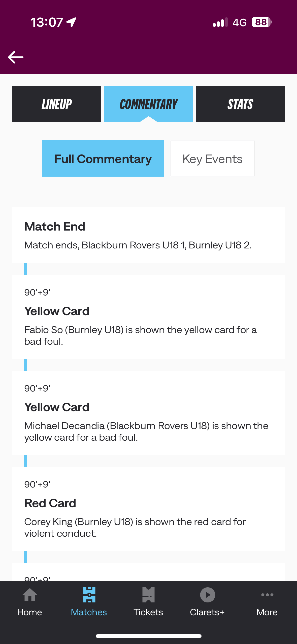The width and height of the screenshot is (297, 644).
Task: Toggle to Key Events view
Action: click(212, 159)
